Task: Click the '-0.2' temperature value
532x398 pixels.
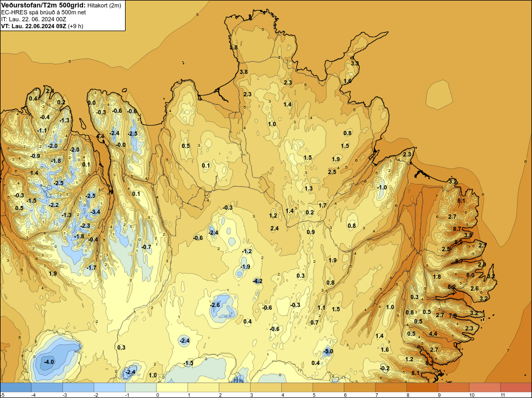Action: point(385,369)
